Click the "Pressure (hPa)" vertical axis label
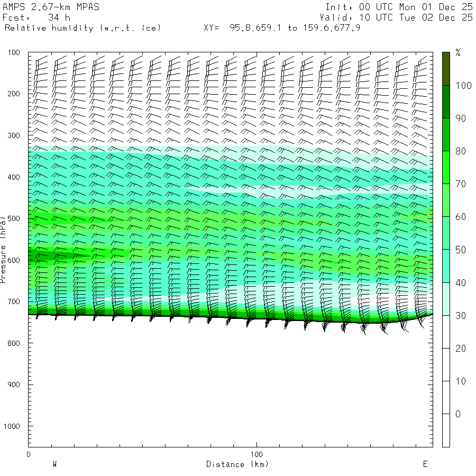476x476 pixels. pyautogui.click(x=4, y=249)
